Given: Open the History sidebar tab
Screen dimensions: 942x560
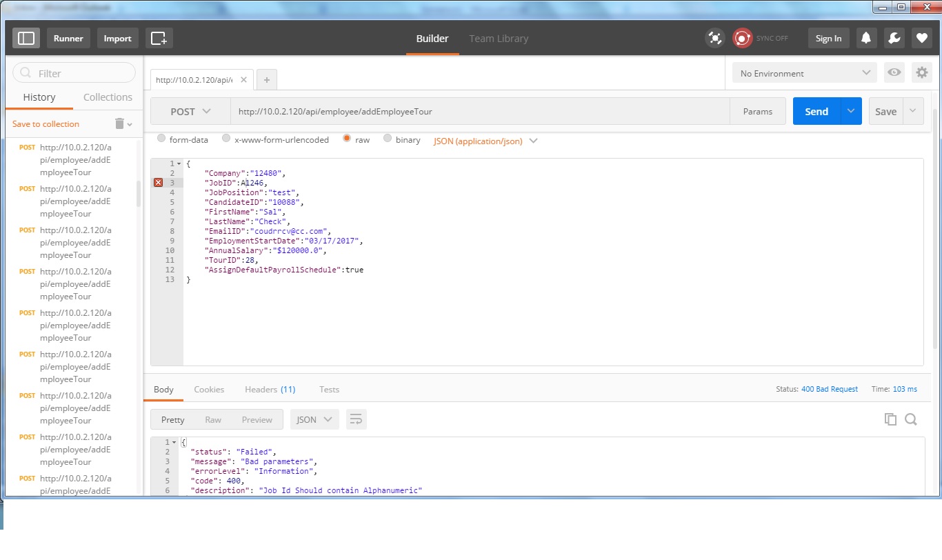Looking at the screenshot, I should click(39, 97).
